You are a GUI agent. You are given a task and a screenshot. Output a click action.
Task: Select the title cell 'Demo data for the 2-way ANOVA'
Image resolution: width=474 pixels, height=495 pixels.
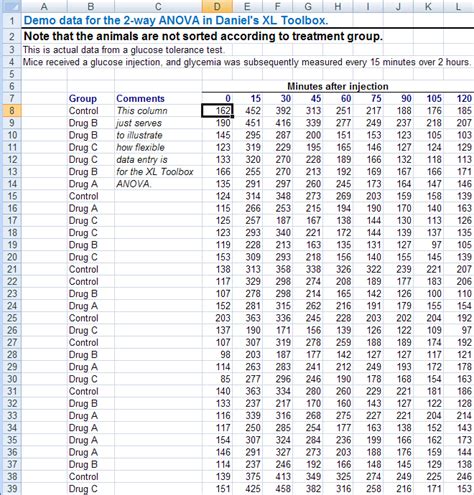pos(176,21)
